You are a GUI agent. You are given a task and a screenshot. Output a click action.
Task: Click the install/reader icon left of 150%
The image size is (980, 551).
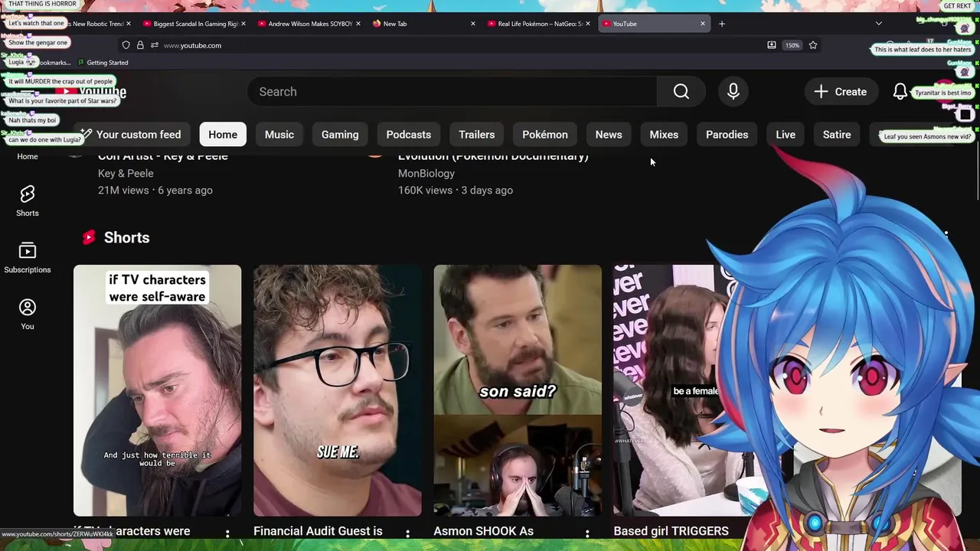coord(772,45)
